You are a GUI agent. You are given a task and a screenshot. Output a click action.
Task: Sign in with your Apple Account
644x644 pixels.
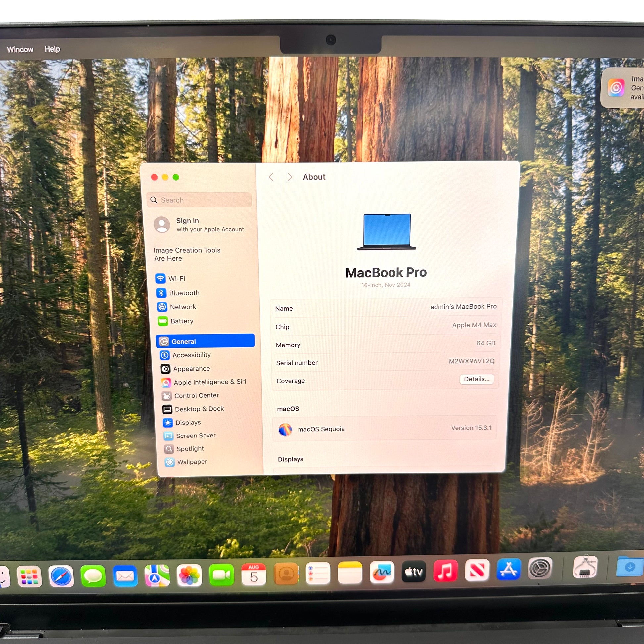[x=199, y=225]
